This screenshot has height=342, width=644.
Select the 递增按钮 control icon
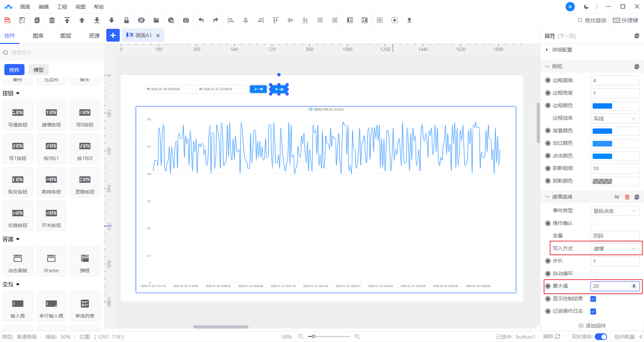tap(51, 113)
